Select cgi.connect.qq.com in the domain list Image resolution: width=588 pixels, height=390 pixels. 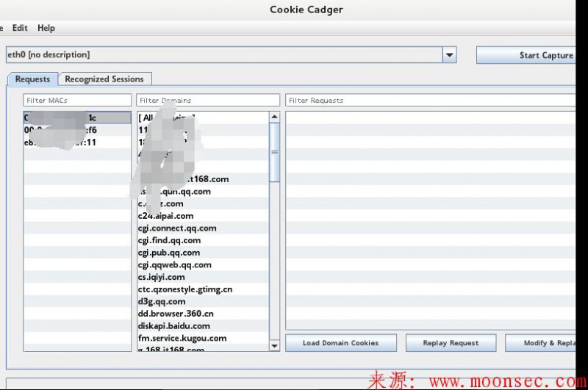(x=203, y=228)
